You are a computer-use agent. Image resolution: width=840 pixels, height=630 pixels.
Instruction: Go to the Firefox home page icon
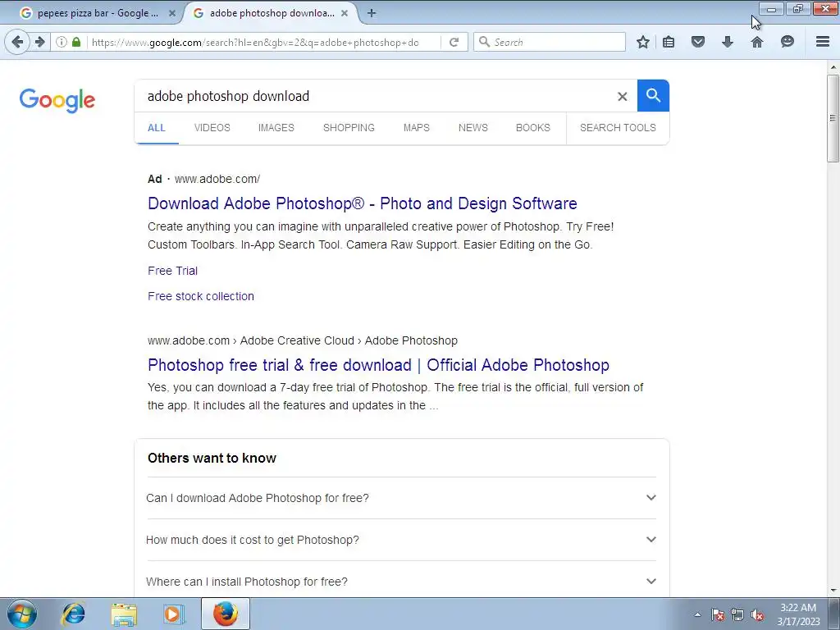756,42
